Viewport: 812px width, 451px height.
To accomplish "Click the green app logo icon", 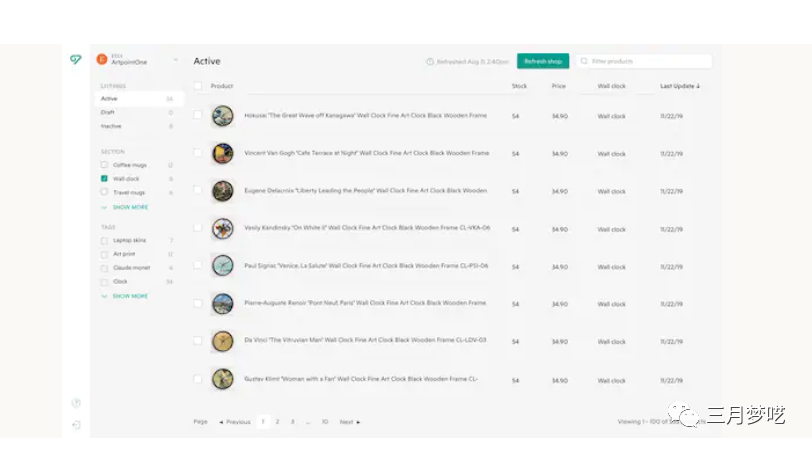I will click(x=75, y=60).
